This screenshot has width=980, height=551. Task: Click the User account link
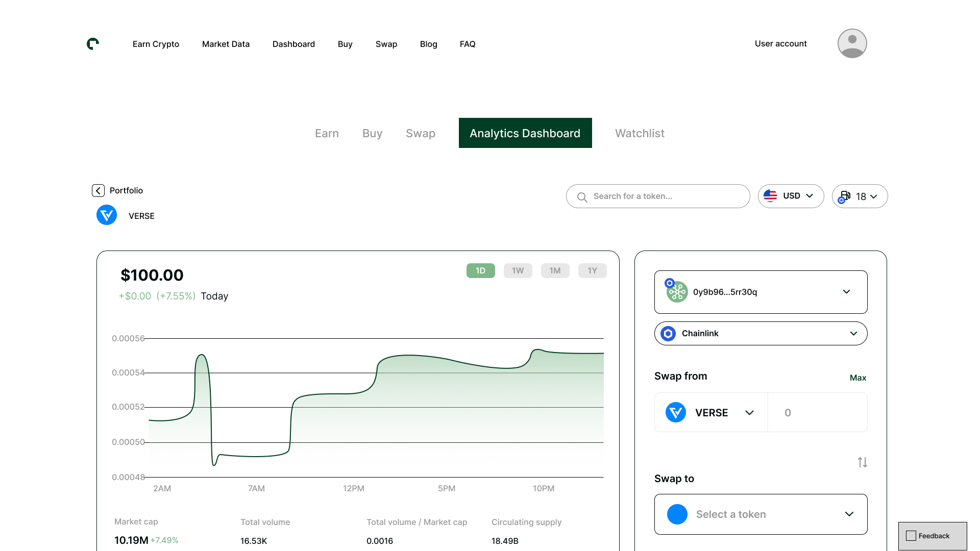(x=780, y=43)
